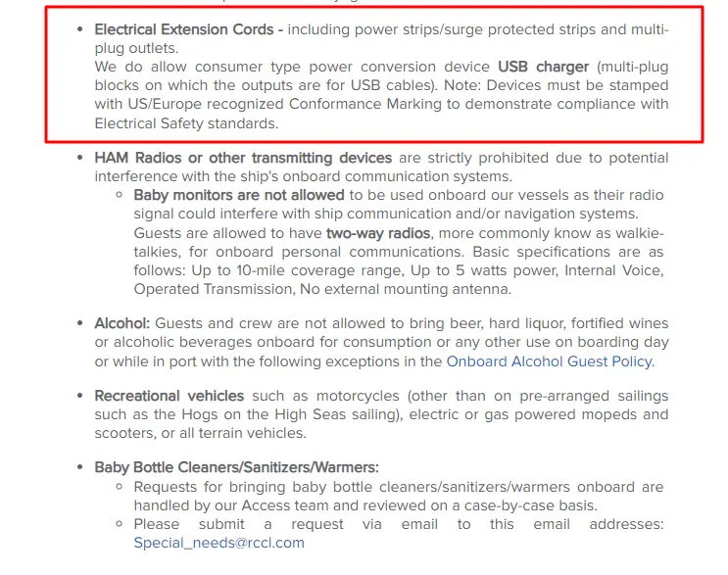Click the bold Alcohol: heading

(122, 323)
